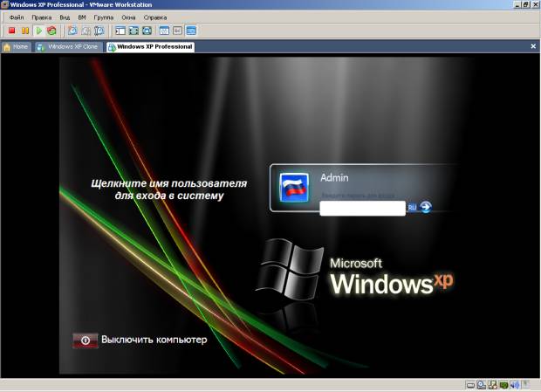
Task: Click the quick switch mode icon
Action: 147,31
